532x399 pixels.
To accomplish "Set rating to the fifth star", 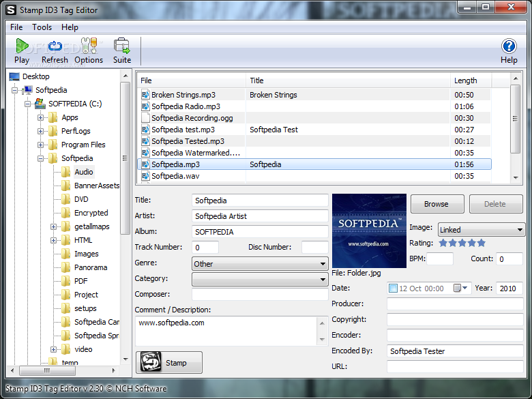I will coord(482,243).
